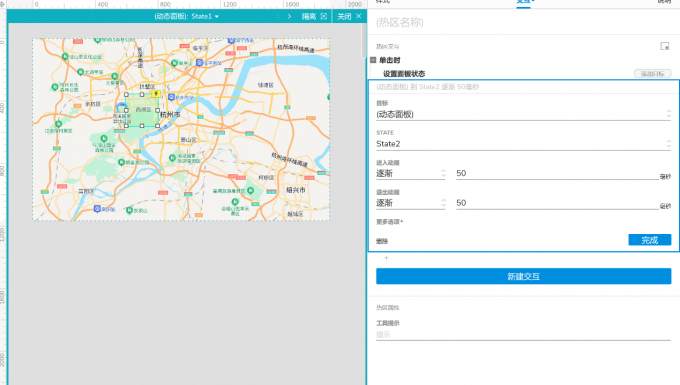Click the yellow lightning interaction badge on the hotspot
This screenshot has width=680, height=385.
[156, 93]
